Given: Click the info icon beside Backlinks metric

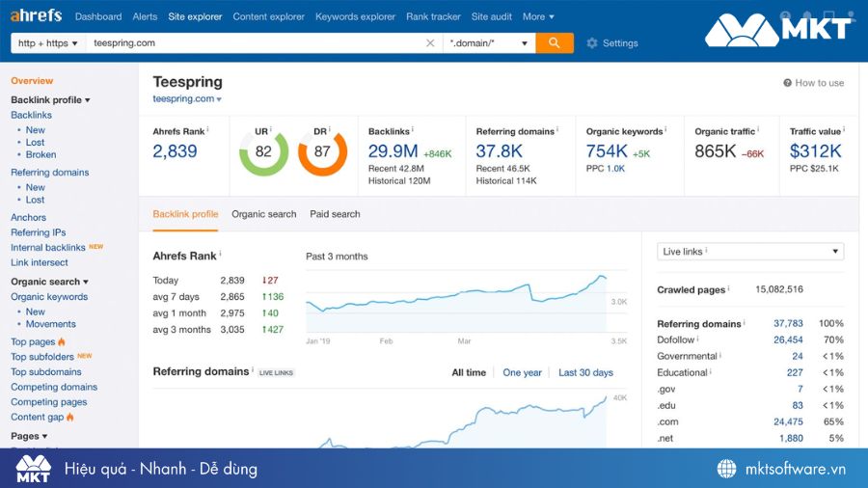Looking at the screenshot, I should coord(413,129).
